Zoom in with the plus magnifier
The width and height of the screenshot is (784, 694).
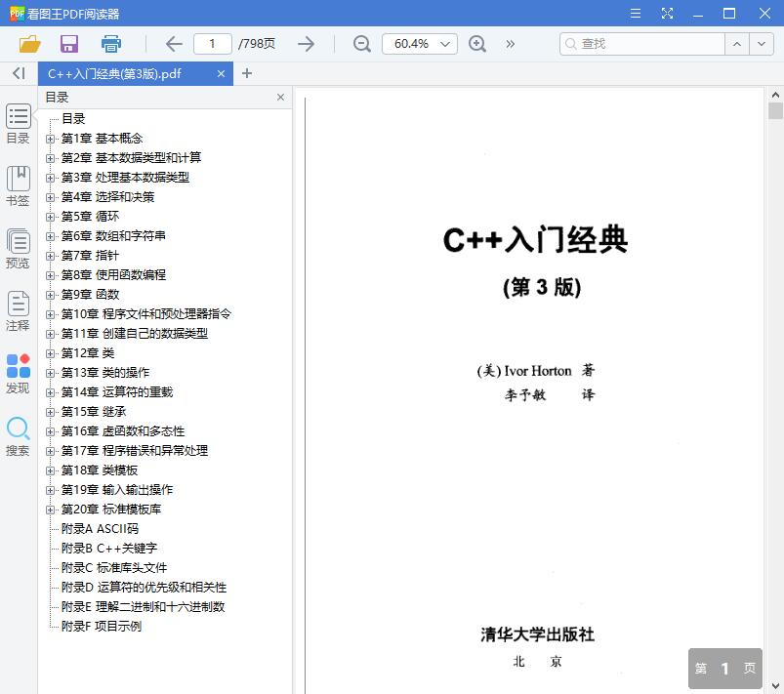coord(477,44)
